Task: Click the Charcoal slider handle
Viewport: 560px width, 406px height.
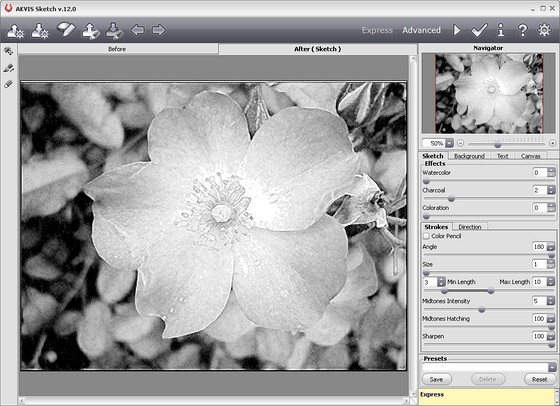Action: point(451,199)
